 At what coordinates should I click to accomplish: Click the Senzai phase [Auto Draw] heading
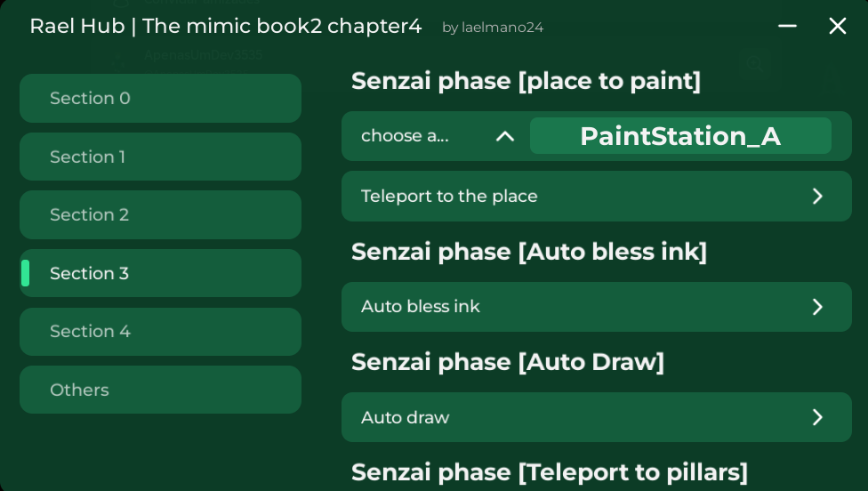[508, 362]
